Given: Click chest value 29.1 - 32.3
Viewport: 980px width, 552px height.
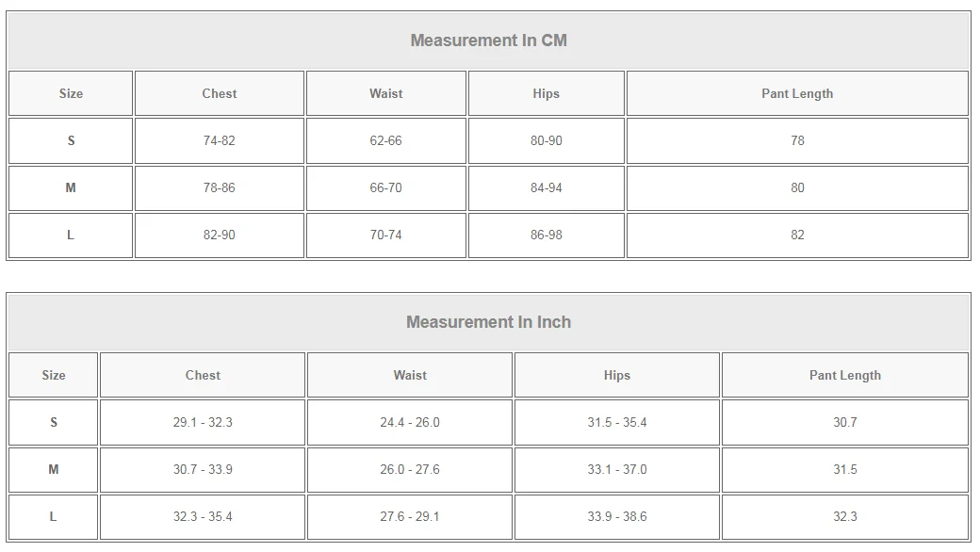Looking at the screenshot, I should [203, 422].
